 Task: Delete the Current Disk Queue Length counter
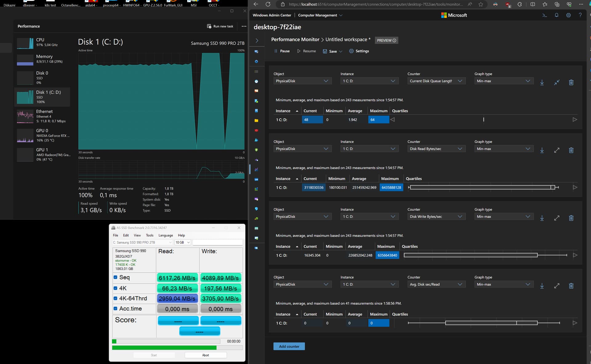point(571,82)
